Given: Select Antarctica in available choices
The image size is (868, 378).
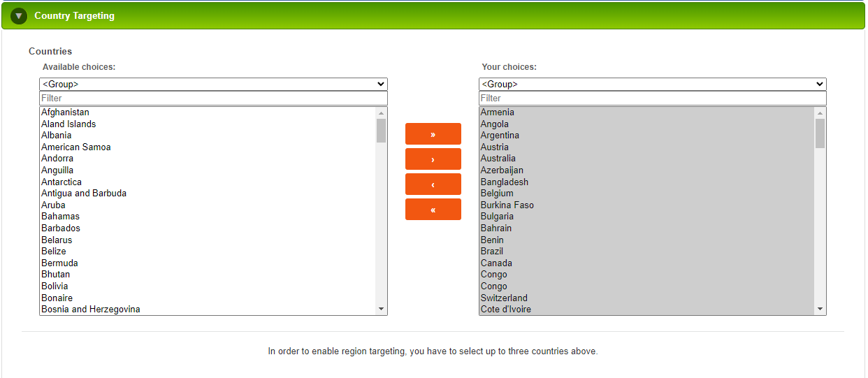Looking at the screenshot, I should point(208,182).
